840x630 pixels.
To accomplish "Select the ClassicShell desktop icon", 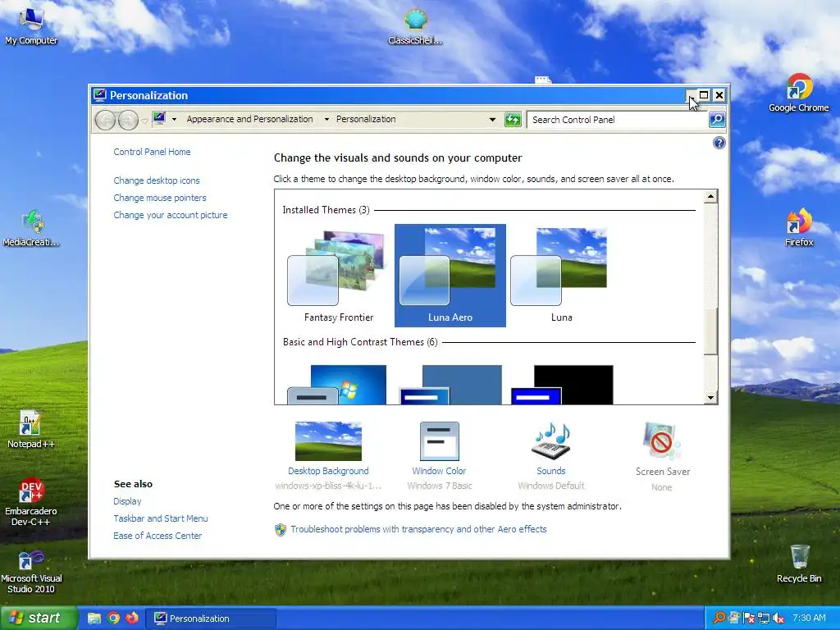I will click(415, 25).
